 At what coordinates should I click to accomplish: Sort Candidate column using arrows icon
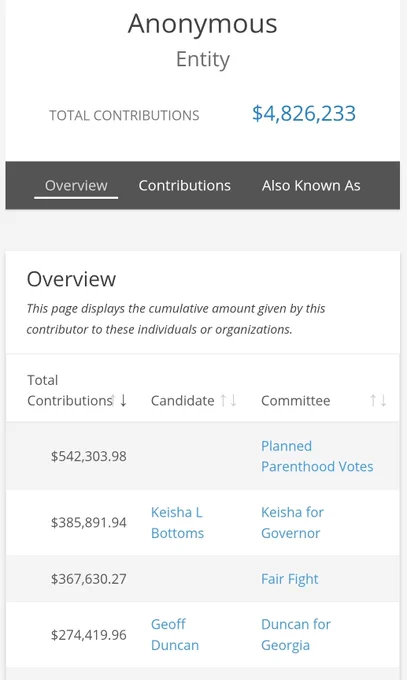click(228, 400)
